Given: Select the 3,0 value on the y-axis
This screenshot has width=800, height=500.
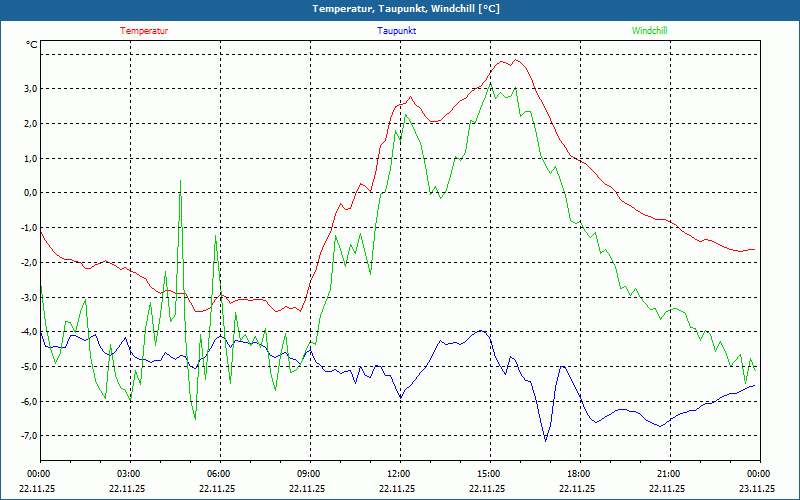Looking at the screenshot, I should [29, 89].
